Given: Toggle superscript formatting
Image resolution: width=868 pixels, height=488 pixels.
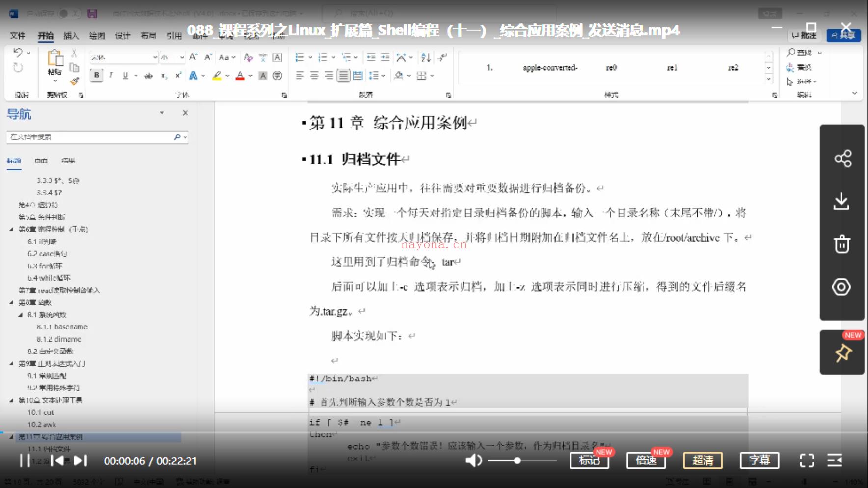Looking at the screenshot, I should pos(178,76).
